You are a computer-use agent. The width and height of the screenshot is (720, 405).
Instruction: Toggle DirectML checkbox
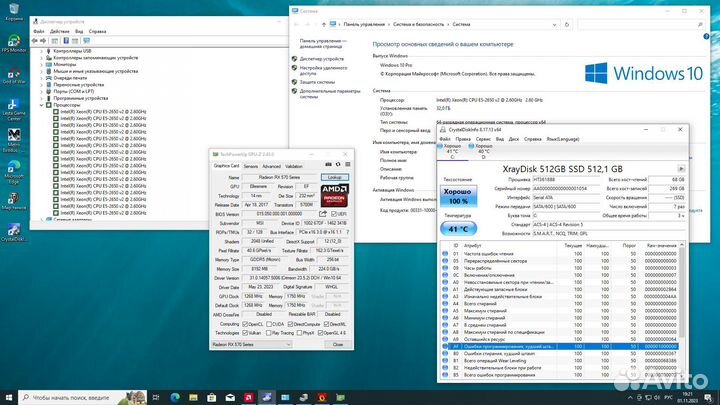(326, 324)
